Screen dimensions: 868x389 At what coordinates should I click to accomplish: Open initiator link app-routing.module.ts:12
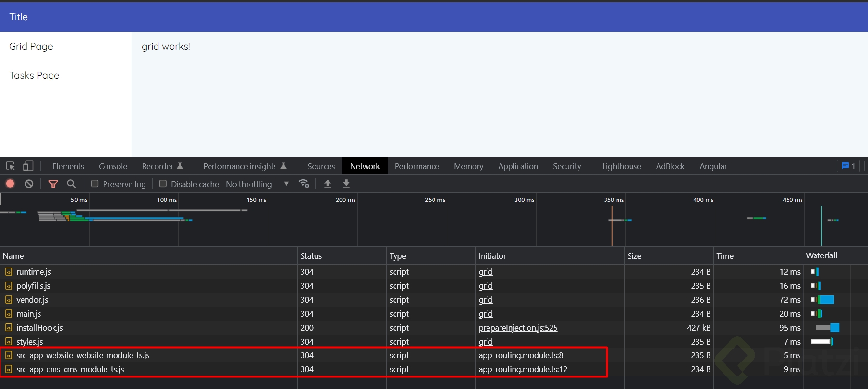click(x=523, y=369)
